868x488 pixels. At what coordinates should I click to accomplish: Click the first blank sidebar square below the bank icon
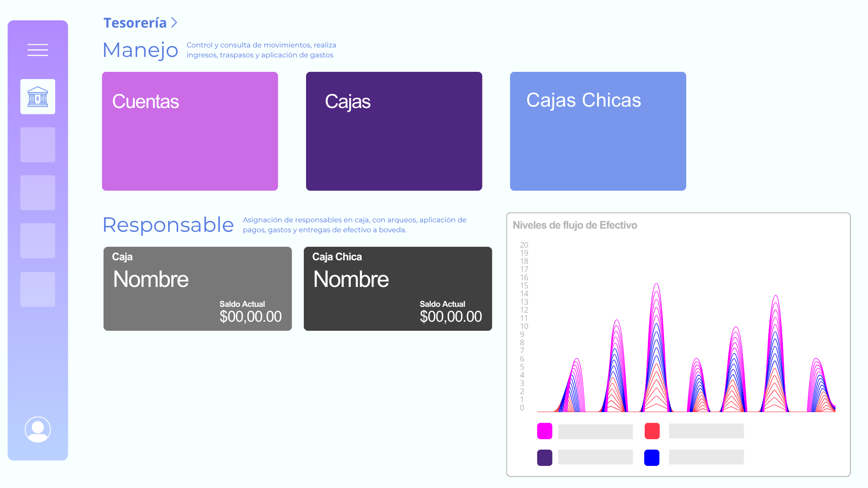point(38,145)
